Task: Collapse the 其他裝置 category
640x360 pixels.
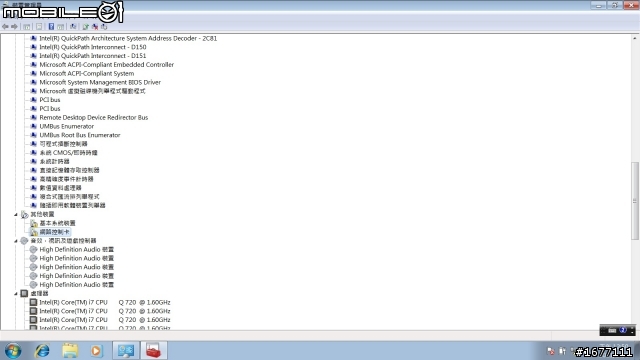Action: (16, 214)
